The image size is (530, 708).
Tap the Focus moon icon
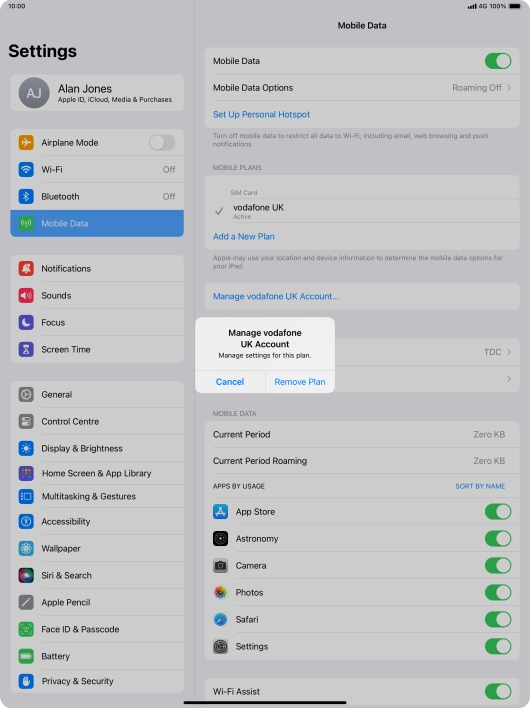pos(26,322)
